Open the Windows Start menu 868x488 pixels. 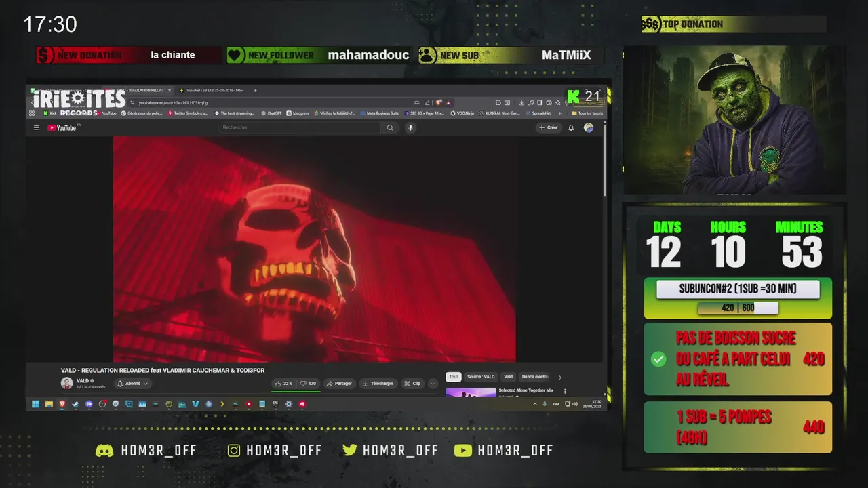click(35, 404)
